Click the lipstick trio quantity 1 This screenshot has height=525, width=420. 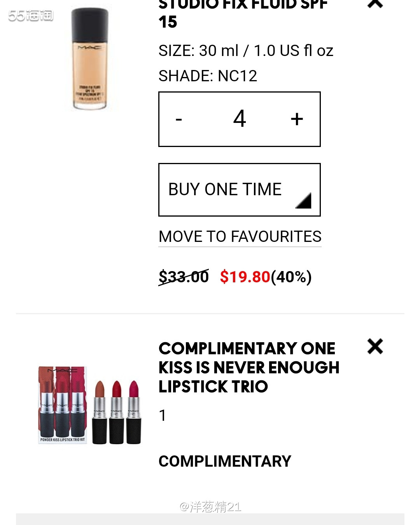[x=163, y=415]
